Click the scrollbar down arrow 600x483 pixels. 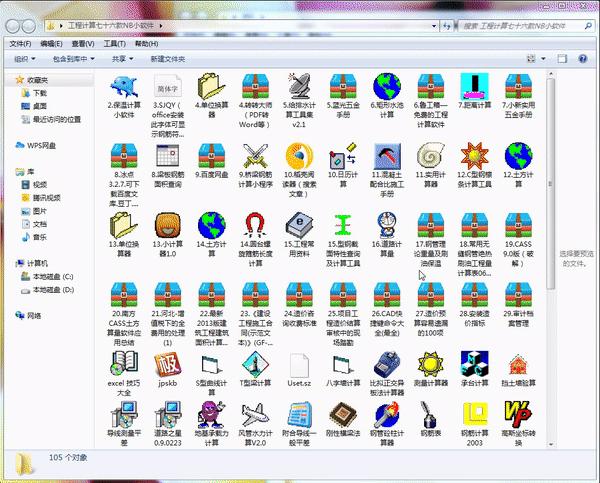(x=551, y=444)
